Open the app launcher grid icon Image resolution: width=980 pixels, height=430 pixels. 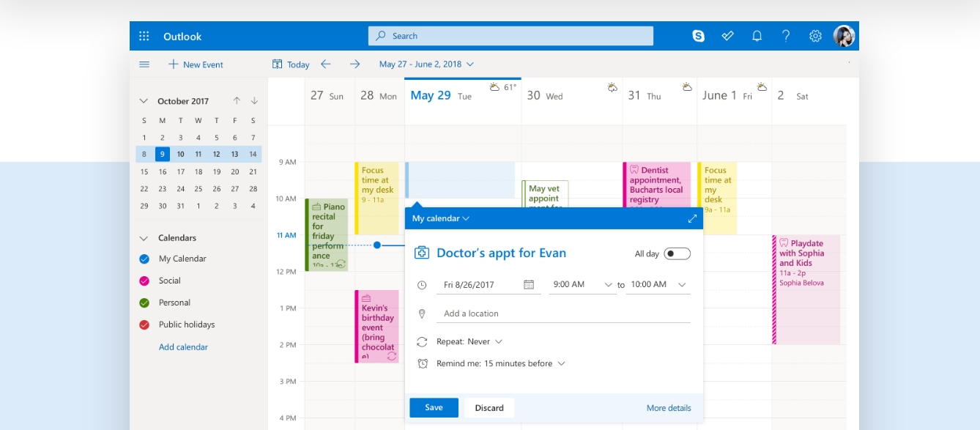[x=144, y=36]
